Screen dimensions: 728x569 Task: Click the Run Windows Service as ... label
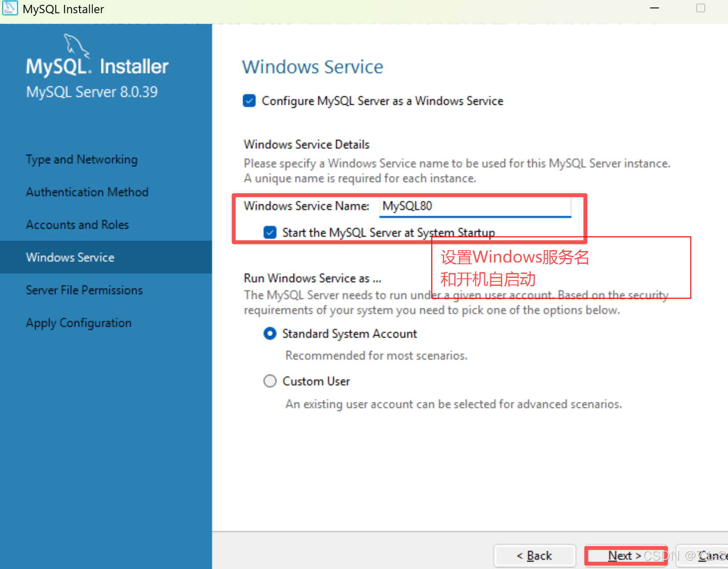313,278
